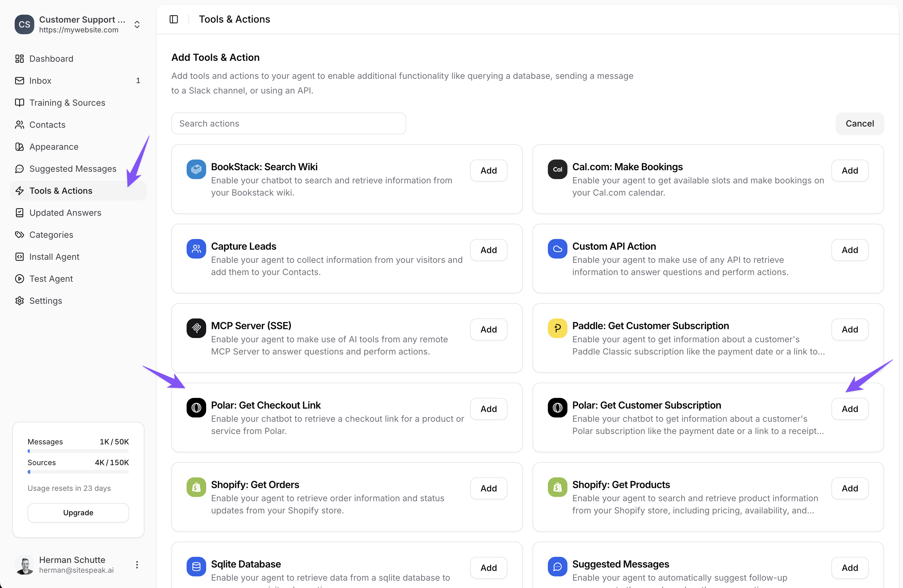The image size is (903, 588).
Task: Click the Capture Leads icon
Action: click(x=196, y=249)
